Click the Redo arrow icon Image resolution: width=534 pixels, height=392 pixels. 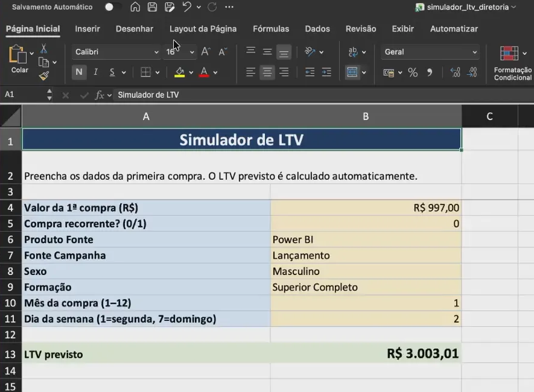212,7
